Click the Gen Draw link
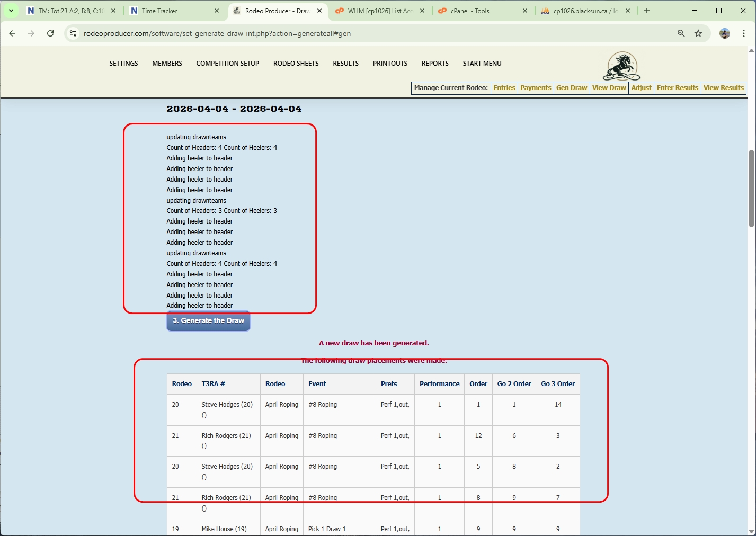756x536 pixels. [572, 88]
